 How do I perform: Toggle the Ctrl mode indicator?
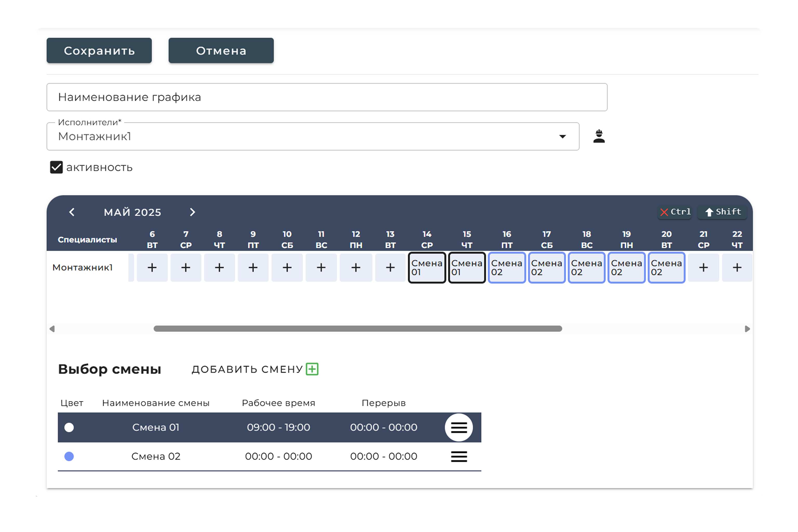[x=675, y=212]
